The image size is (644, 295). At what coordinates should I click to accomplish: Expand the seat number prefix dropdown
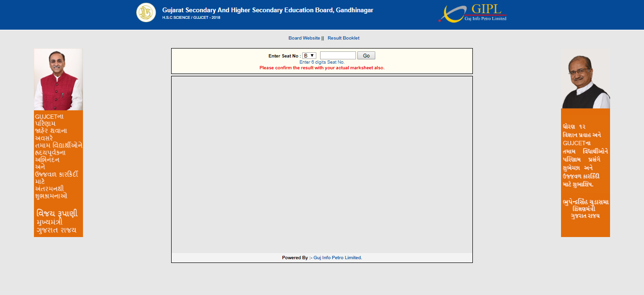(309, 56)
